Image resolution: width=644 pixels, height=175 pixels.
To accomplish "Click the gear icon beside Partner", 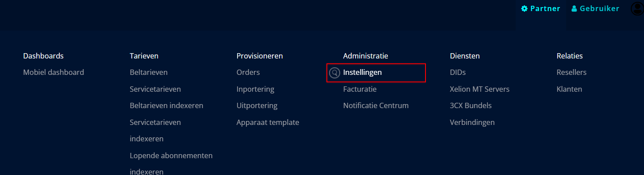I will 525,8.
